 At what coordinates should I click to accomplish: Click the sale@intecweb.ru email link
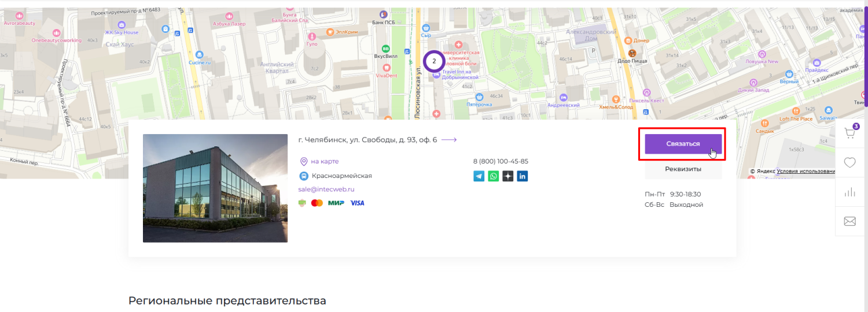pyautogui.click(x=326, y=189)
